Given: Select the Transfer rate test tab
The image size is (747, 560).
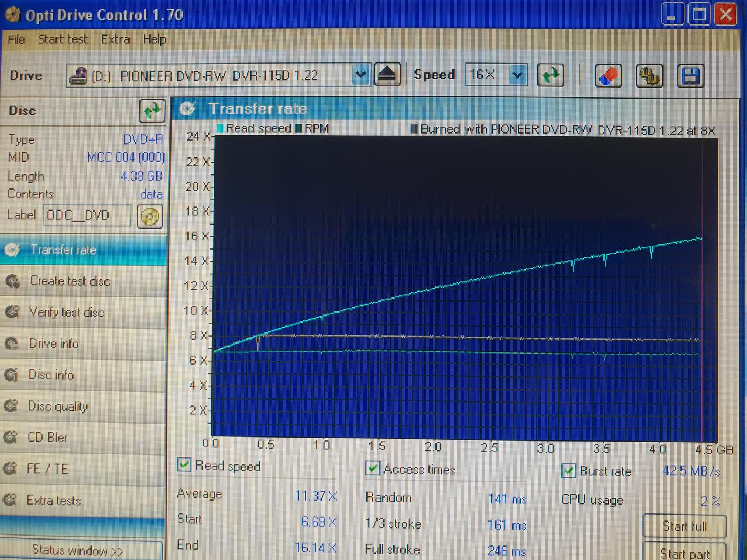Looking at the screenshot, I should [83, 250].
